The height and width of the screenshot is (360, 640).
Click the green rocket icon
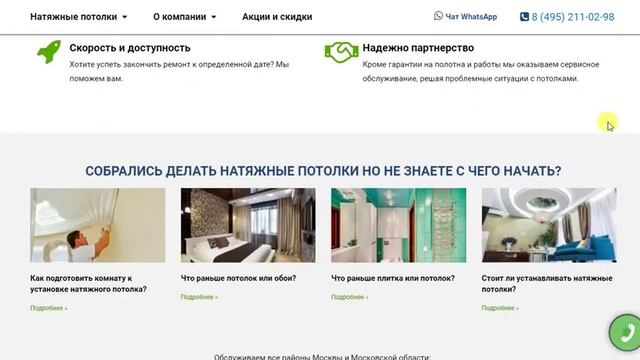tap(49, 51)
